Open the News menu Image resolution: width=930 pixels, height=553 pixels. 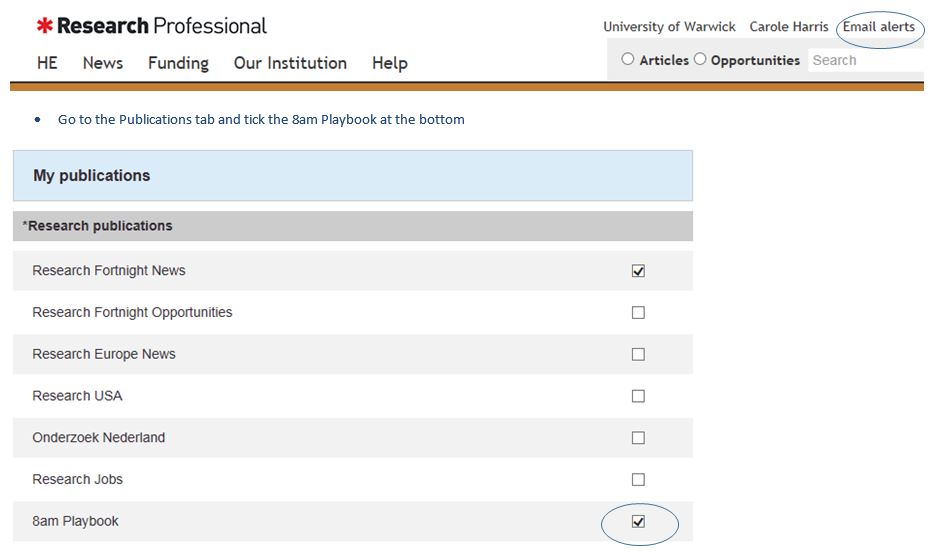[x=103, y=63]
